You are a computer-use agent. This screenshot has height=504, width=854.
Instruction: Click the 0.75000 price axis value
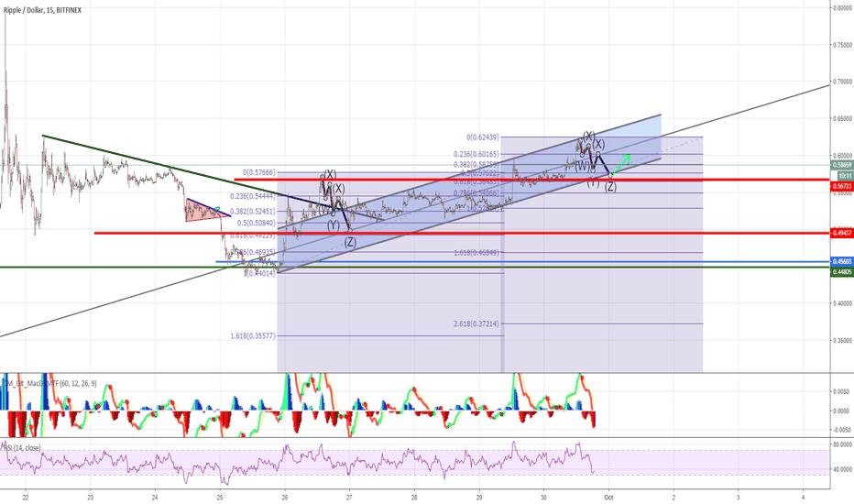[843, 45]
